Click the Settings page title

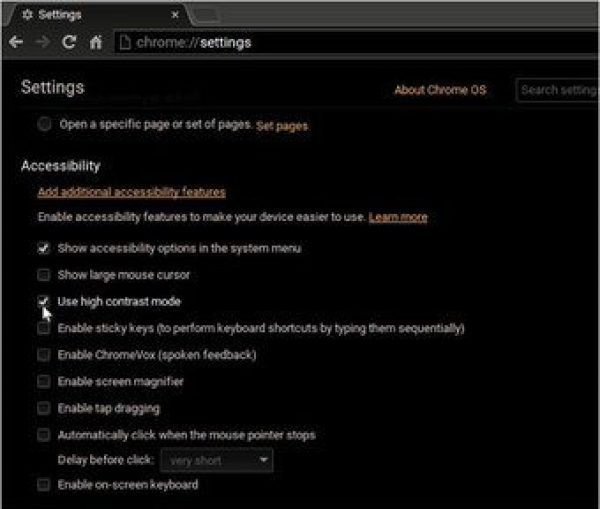[53, 87]
